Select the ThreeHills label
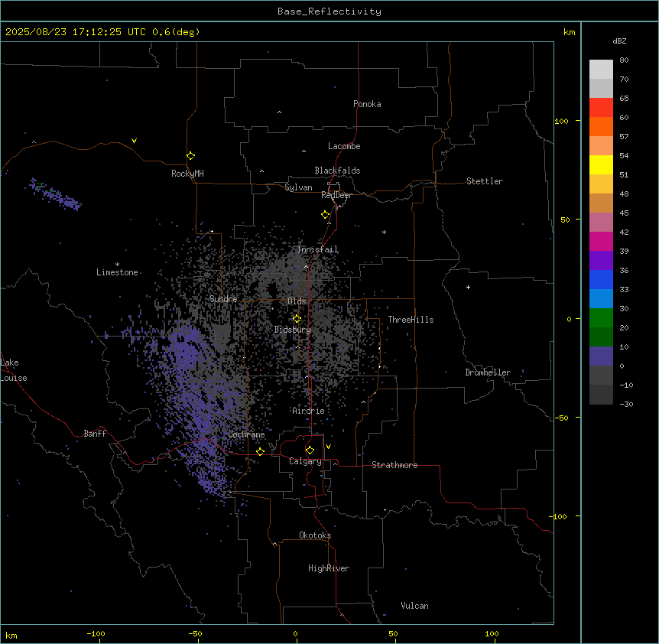Image resolution: width=659 pixels, height=644 pixels. click(411, 320)
